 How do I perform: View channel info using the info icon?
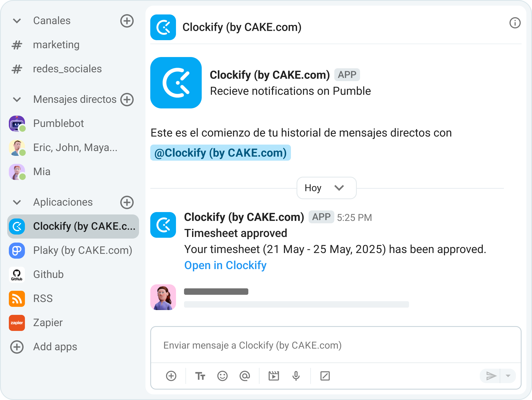515,23
